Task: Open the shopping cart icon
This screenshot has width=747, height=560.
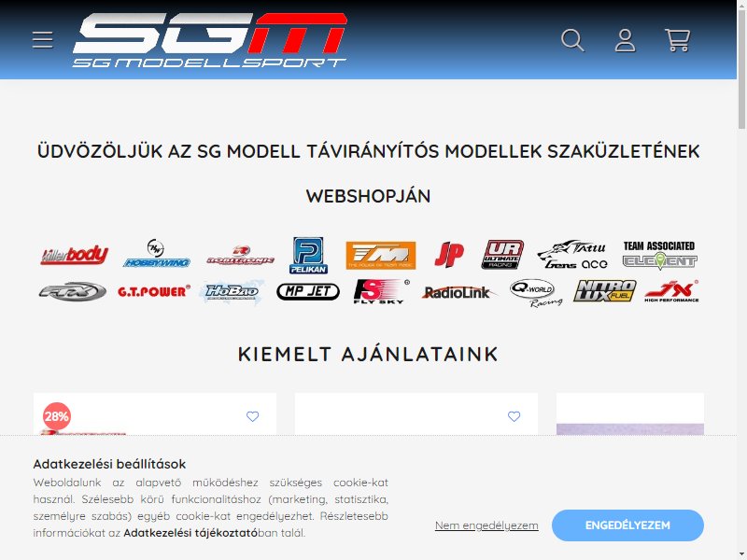Action: tap(677, 40)
